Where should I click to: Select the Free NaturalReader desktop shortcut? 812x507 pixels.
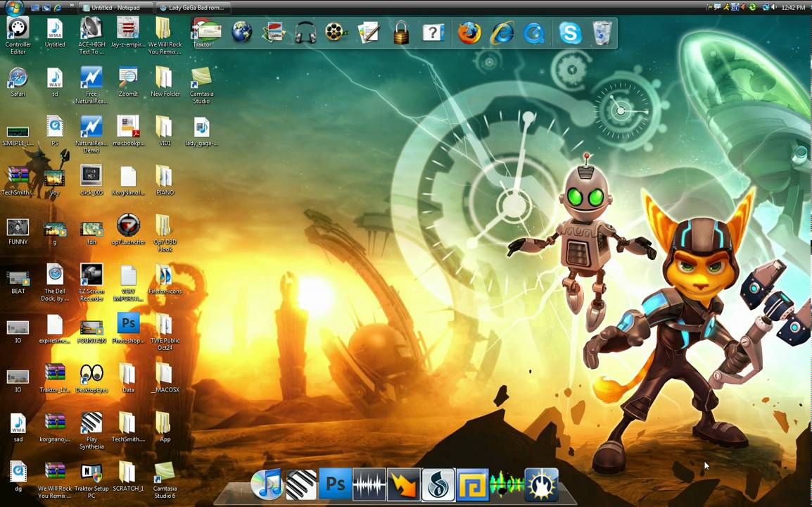(x=91, y=85)
